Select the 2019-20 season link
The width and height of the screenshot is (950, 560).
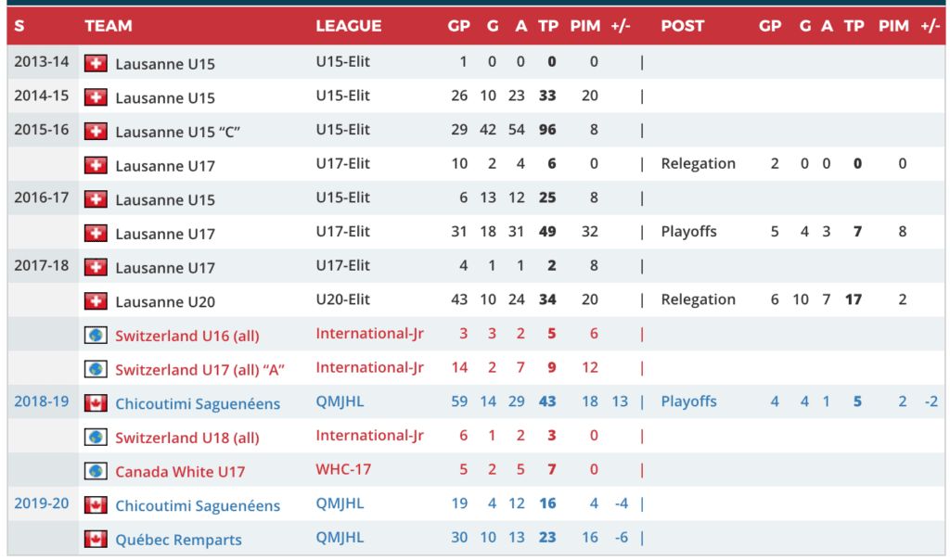(41, 503)
